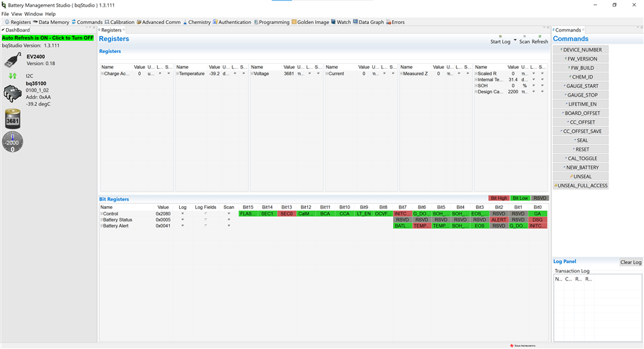
Task: Click the battery icon showing 3681
Action: [13, 119]
